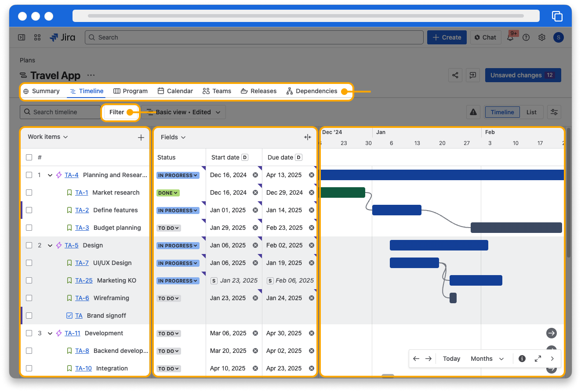Open the user avatar S menu
581x392 pixels.
click(x=558, y=37)
